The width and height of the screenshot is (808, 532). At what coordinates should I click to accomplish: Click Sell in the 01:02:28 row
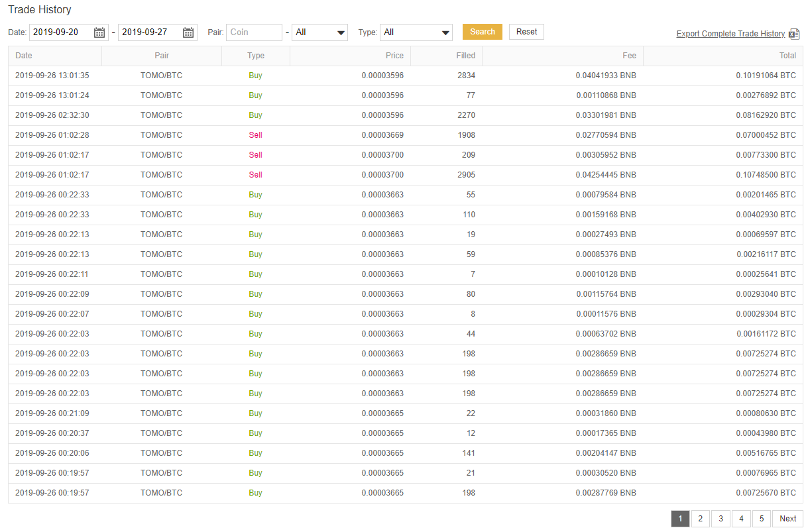coord(256,135)
